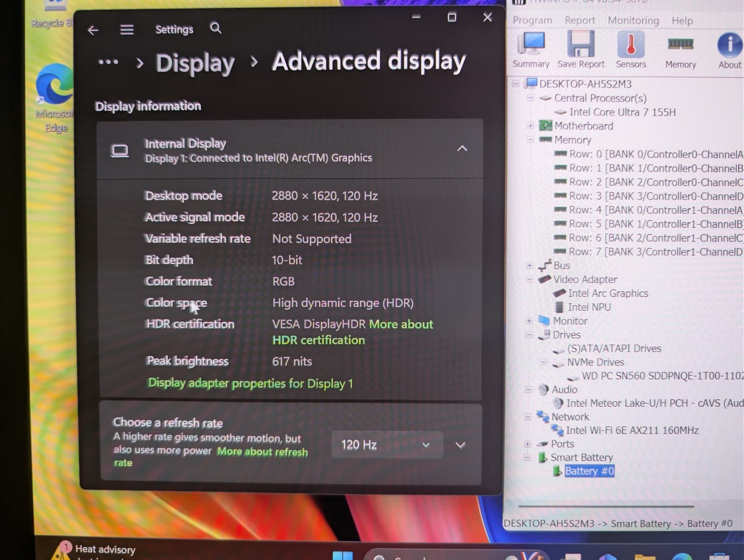The image size is (744, 560).
Task: Click the Memory toolbar icon in HWiNFO
Action: (x=680, y=44)
